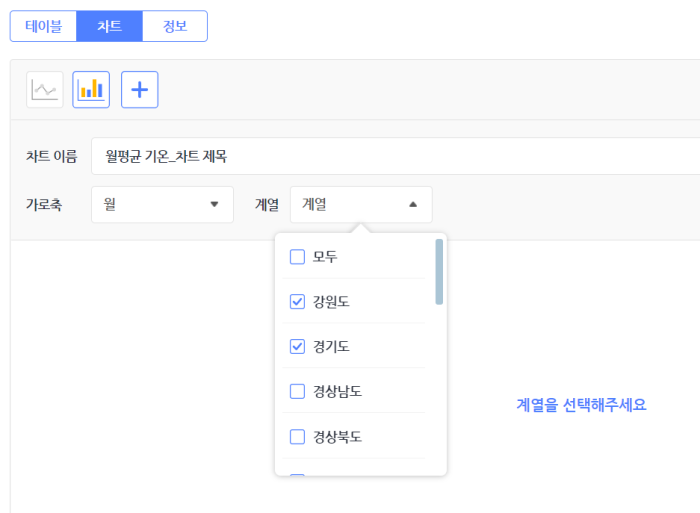Image resolution: width=700 pixels, height=513 pixels.
Task: Click the series list scrollbar thumb
Action: tap(439, 272)
